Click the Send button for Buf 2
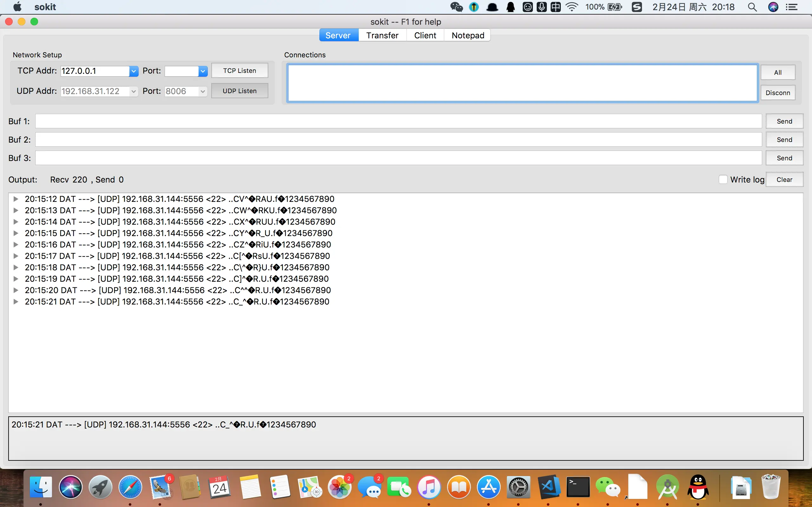This screenshot has height=507, width=812. [x=784, y=139]
